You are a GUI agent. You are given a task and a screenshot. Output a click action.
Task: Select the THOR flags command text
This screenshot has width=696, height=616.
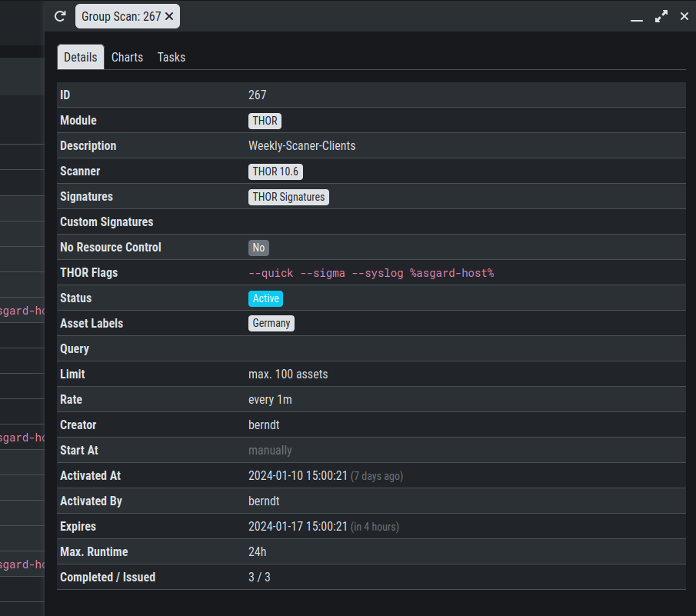[371, 273]
